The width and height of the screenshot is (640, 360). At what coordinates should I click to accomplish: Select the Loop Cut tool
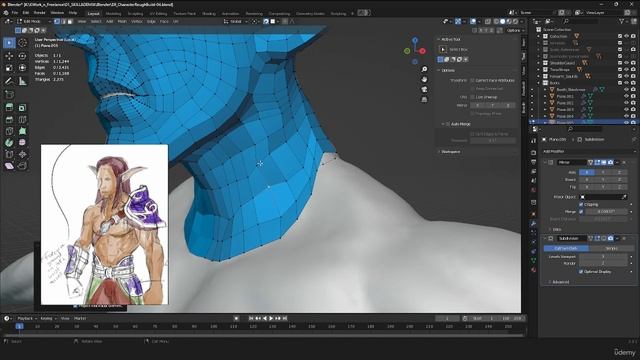pyautogui.click(x=22, y=120)
